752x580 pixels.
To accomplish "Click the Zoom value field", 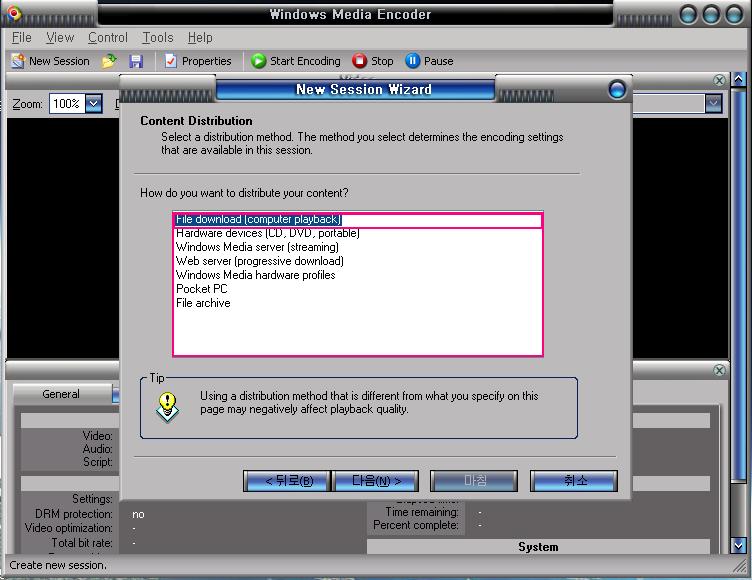I will point(67,103).
